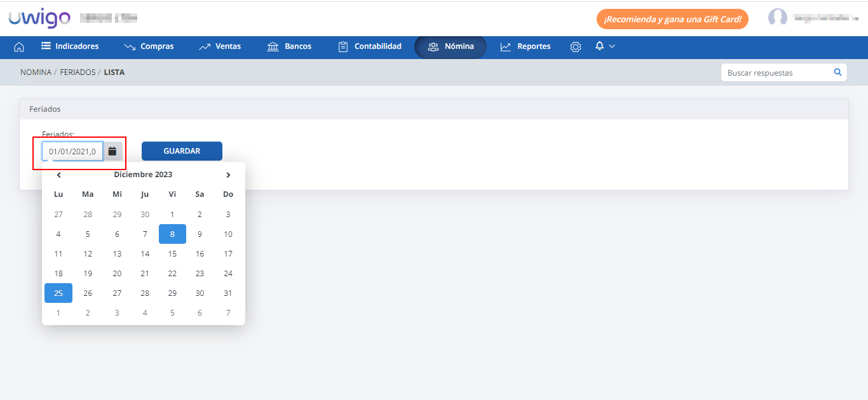Click the Uwigo logo
Screen dimensions: 868x400
pyautogui.click(x=39, y=18)
